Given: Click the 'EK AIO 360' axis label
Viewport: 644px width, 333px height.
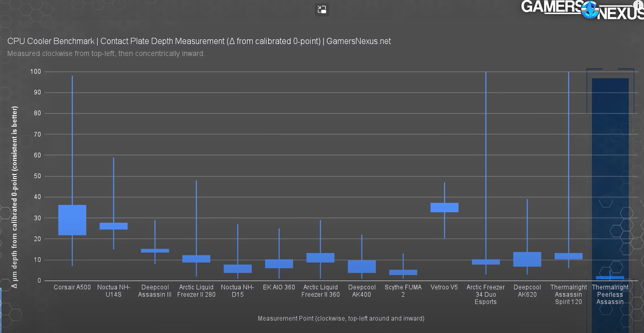Looking at the screenshot, I should pos(279,287).
